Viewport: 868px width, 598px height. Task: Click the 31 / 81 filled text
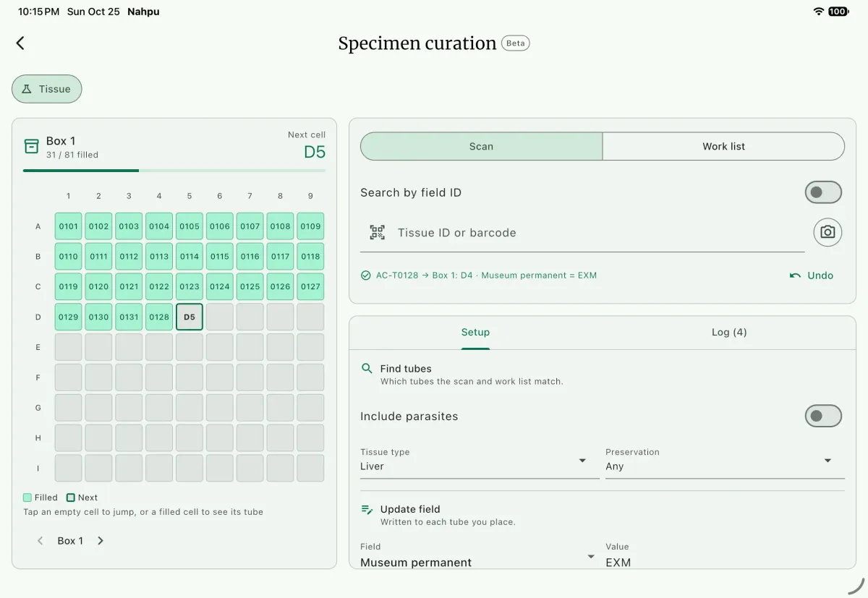pyautogui.click(x=72, y=155)
